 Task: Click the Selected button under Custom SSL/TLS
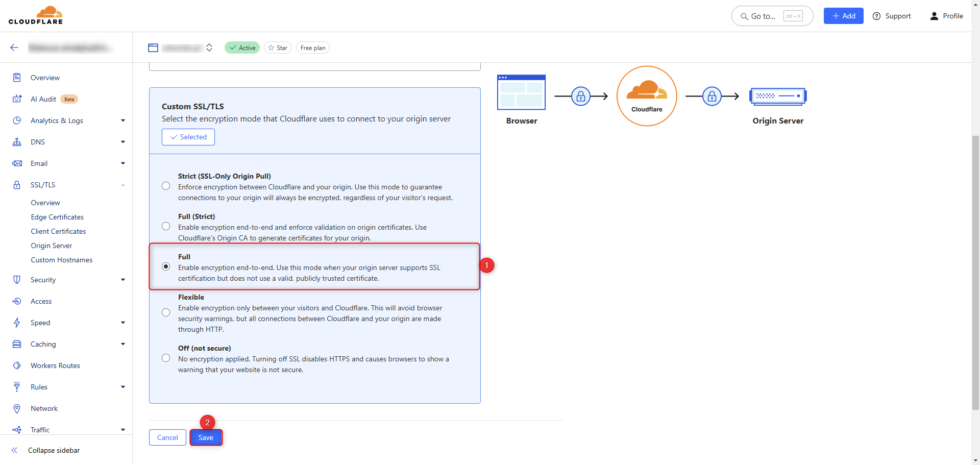[x=188, y=137]
